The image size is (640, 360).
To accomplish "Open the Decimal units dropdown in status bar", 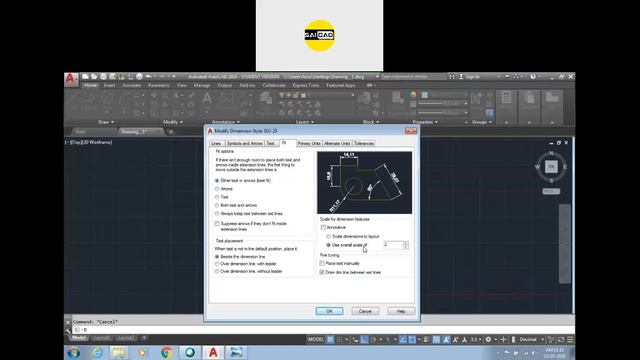I will 531,340.
